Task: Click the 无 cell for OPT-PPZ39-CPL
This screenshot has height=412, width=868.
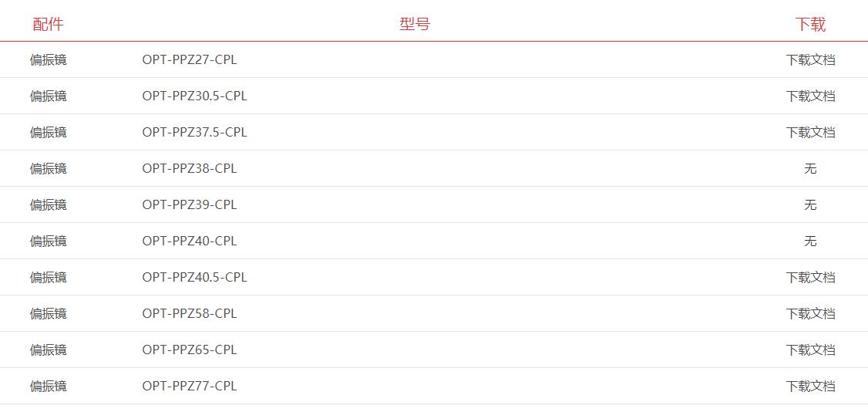Action: pyautogui.click(x=810, y=205)
